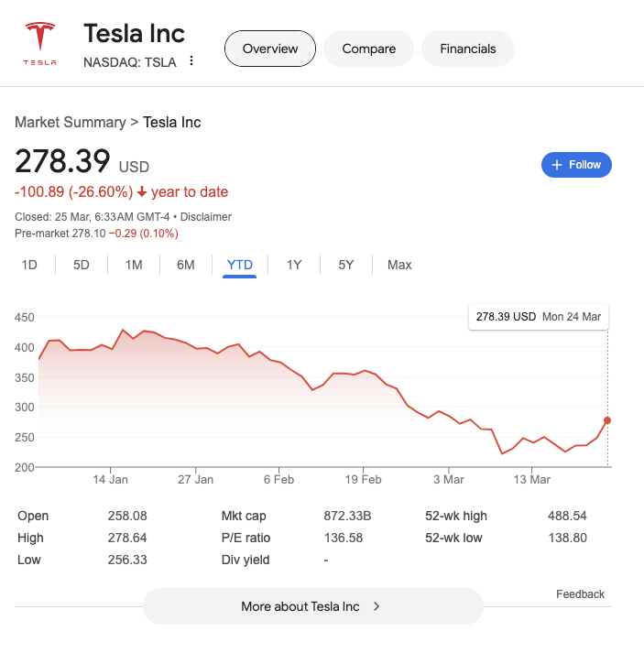Show the 5Y chart range
The width and height of the screenshot is (644, 653).
coord(345,265)
